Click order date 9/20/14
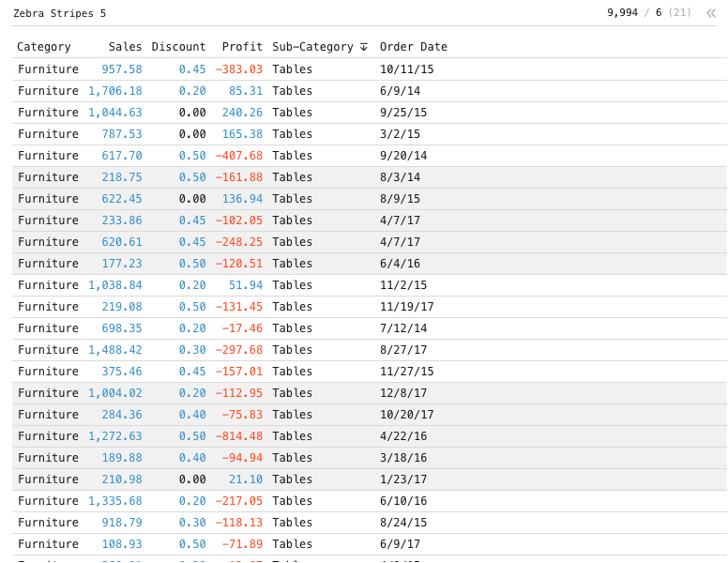Image resolution: width=728 pixels, height=563 pixels. pos(403,156)
